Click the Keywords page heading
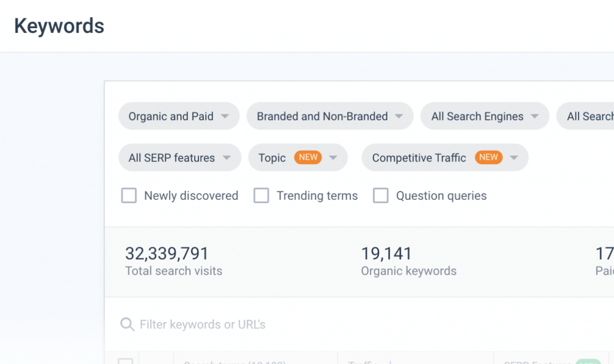The height and width of the screenshot is (364, 614). [x=59, y=26]
